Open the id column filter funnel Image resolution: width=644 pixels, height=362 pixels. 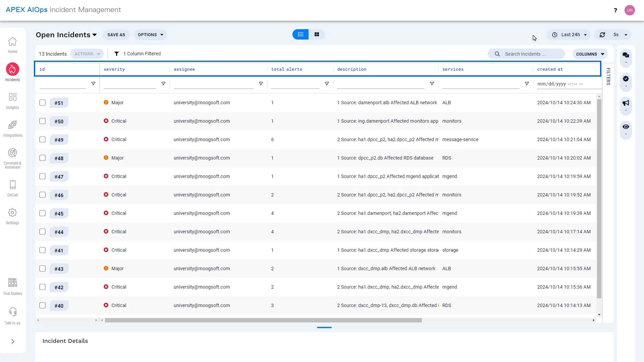click(x=93, y=84)
